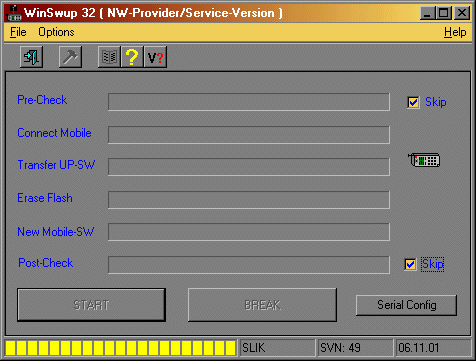Image resolution: width=476 pixels, height=361 pixels.
Task: Open Serial Config
Action: pos(406,305)
